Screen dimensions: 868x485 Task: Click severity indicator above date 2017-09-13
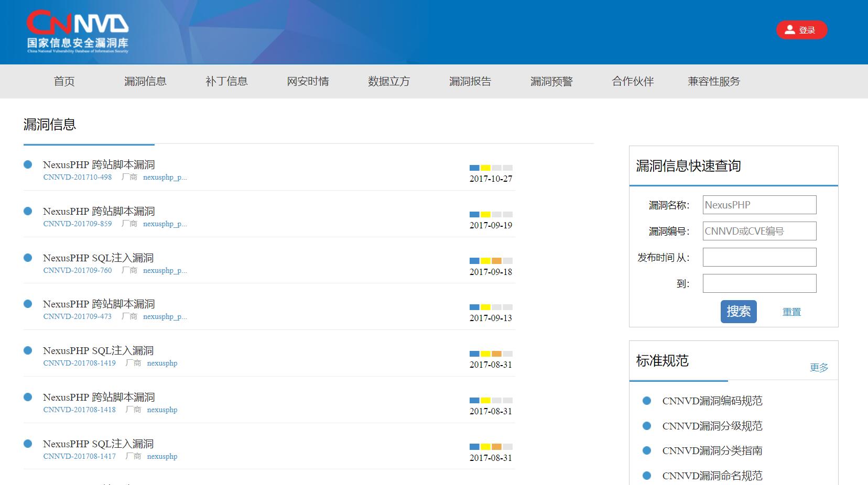tap(491, 307)
